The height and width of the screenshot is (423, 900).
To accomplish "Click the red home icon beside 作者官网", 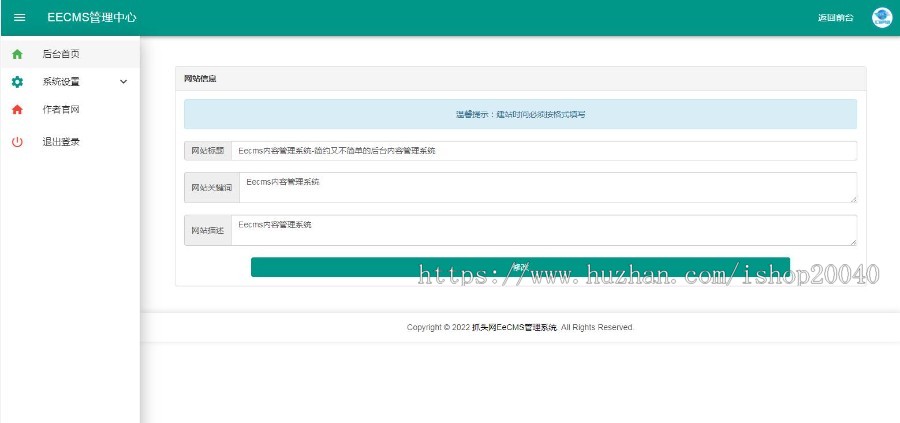I will point(17,110).
